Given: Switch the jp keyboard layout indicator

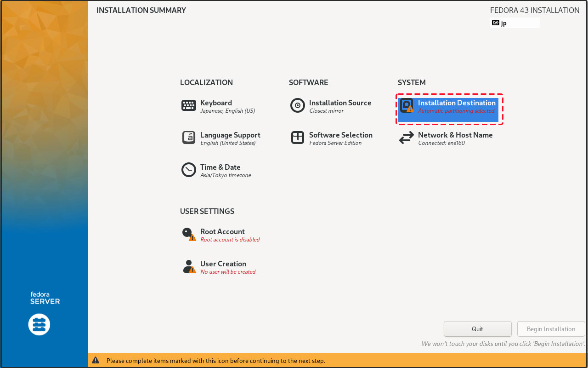Looking at the screenshot, I should 514,23.
